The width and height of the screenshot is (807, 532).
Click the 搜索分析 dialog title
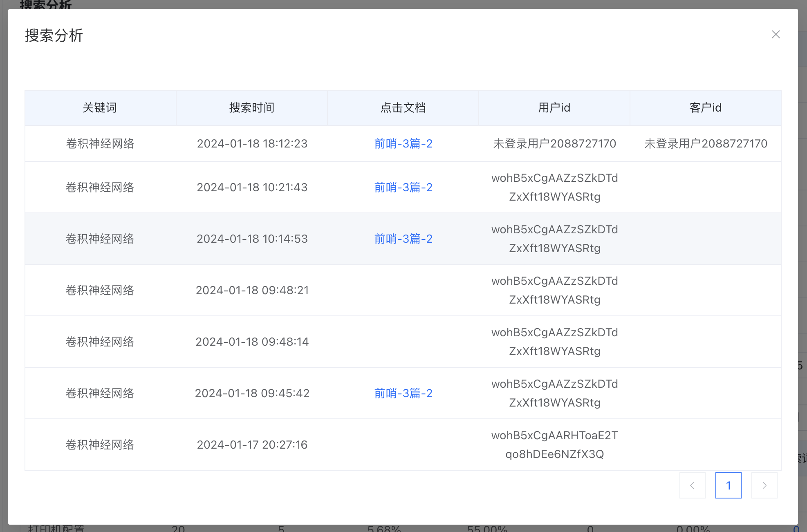(54, 36)
